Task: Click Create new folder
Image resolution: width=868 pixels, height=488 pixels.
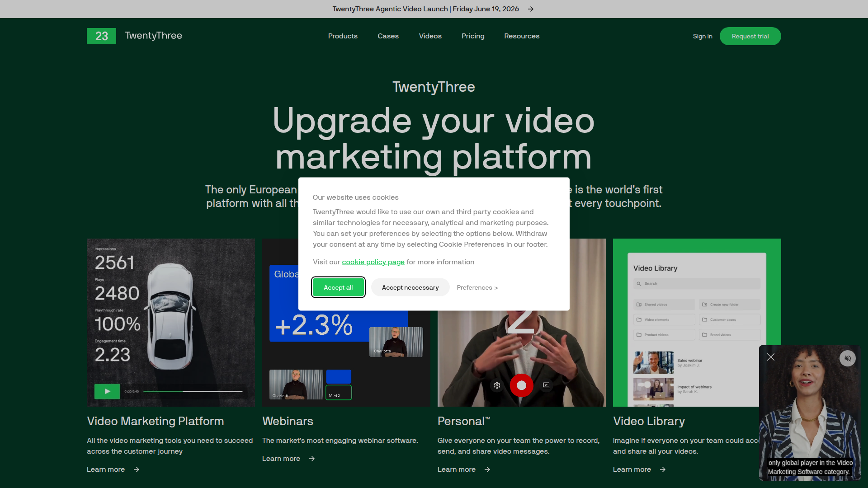Action: coord(730,305)
